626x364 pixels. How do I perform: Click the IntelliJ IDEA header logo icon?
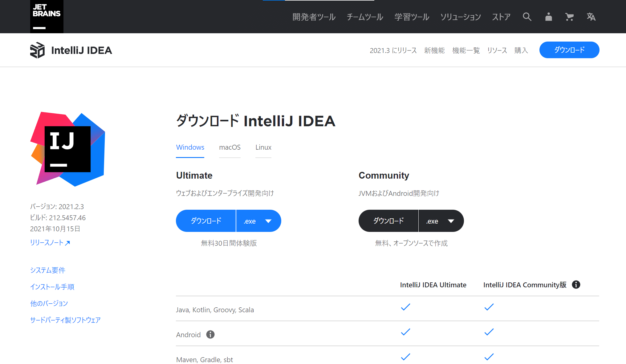click(x=38, y=50)
